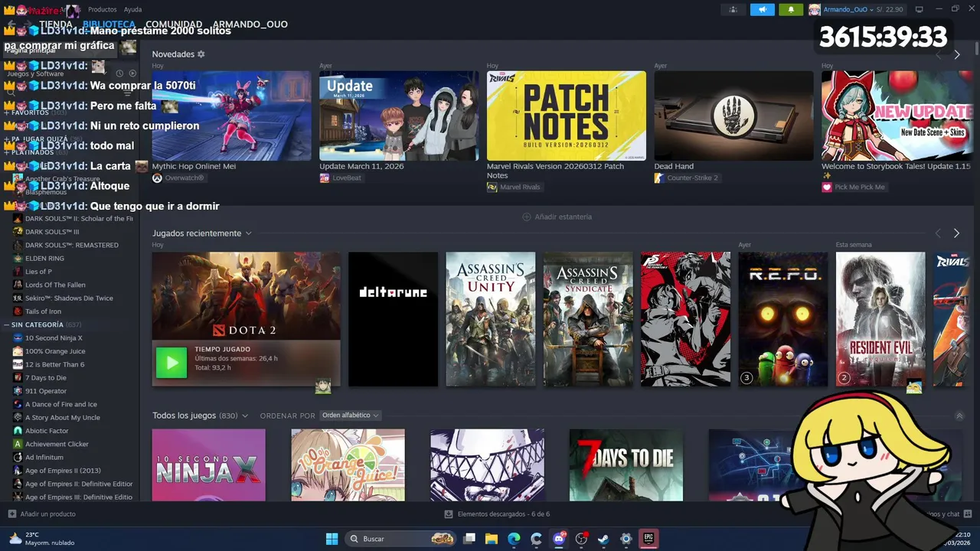This screenshot has height=551, width=980.
Task: Click the 911 Operator icon in sidebar
Action: (x=18, y=391)
